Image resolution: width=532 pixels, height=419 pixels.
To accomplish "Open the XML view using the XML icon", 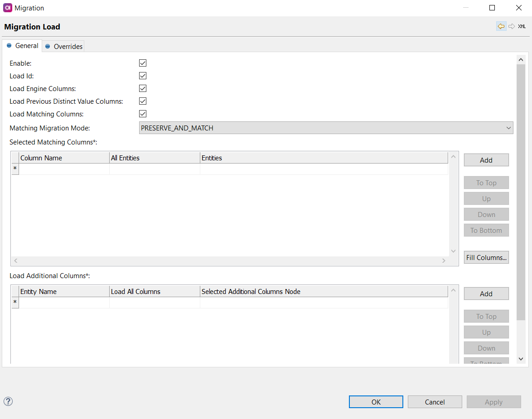I will (522, 26).
